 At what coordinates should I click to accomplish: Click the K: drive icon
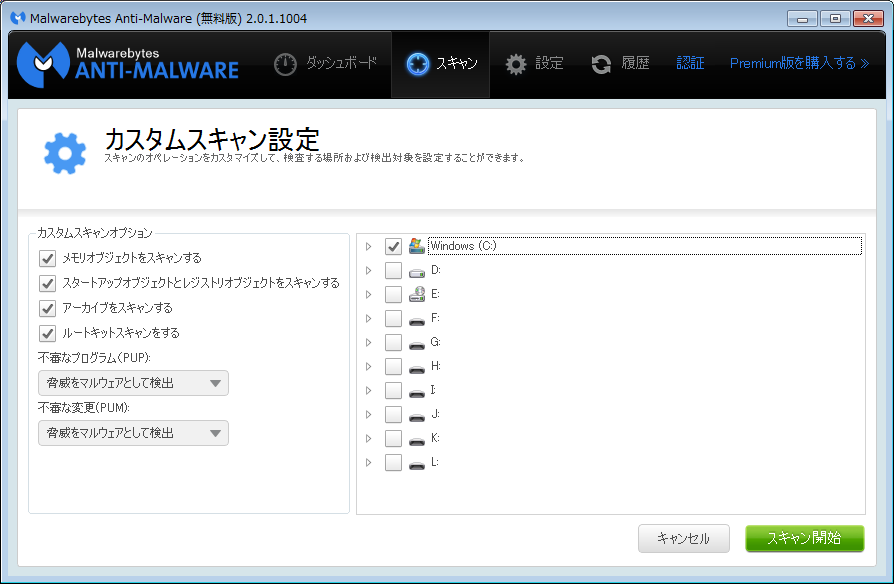(x=417, y=441)
